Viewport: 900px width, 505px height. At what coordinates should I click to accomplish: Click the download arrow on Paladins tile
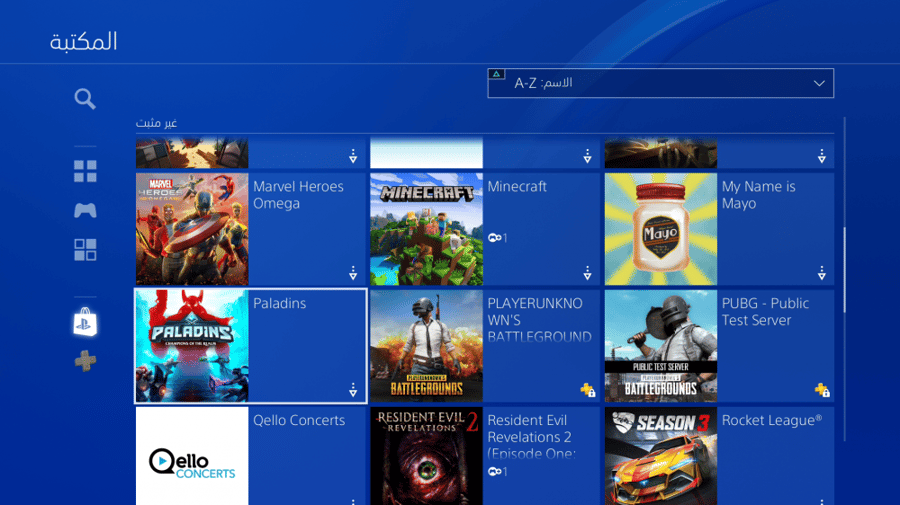(353, 390)
